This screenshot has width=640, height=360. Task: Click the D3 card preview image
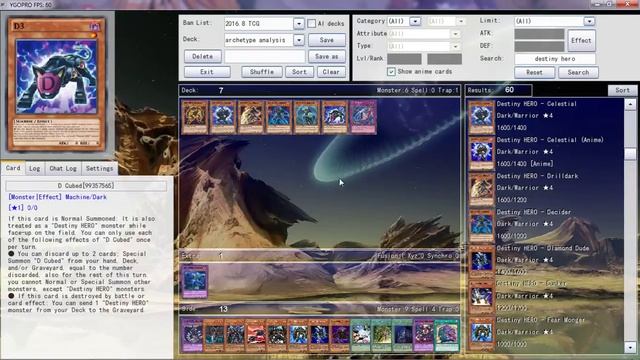tap(56, 84)
